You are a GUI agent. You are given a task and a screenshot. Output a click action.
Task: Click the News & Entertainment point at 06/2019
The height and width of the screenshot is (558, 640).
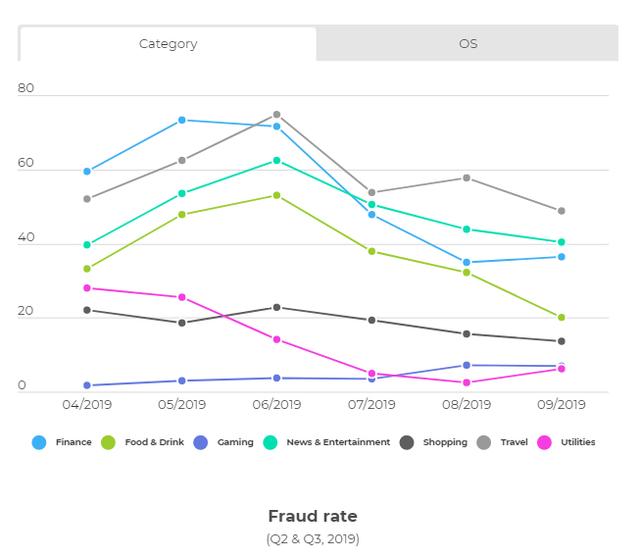277,161
